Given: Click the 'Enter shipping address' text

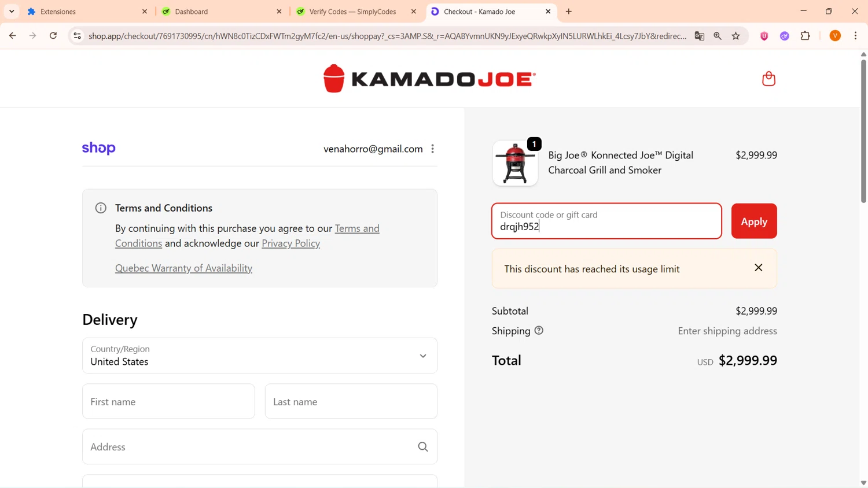Looking at the screenshot, I should (x=727, y=331).
